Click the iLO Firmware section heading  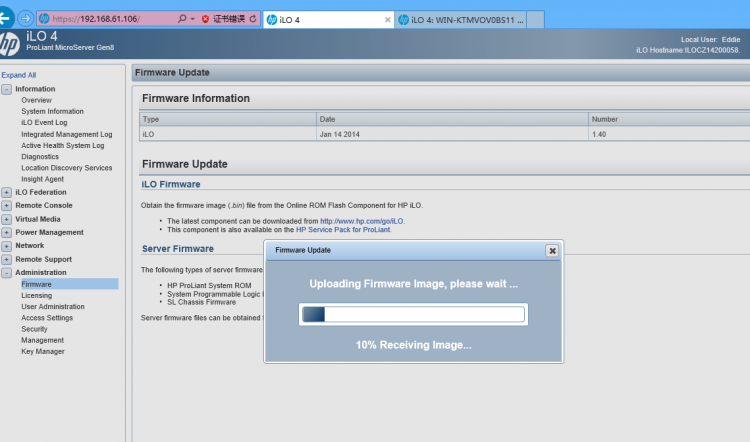pos(171,184)
